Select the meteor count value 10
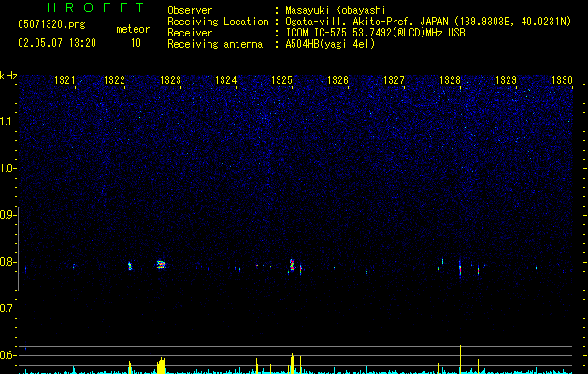The image size is (588, 374). point(136,43)
